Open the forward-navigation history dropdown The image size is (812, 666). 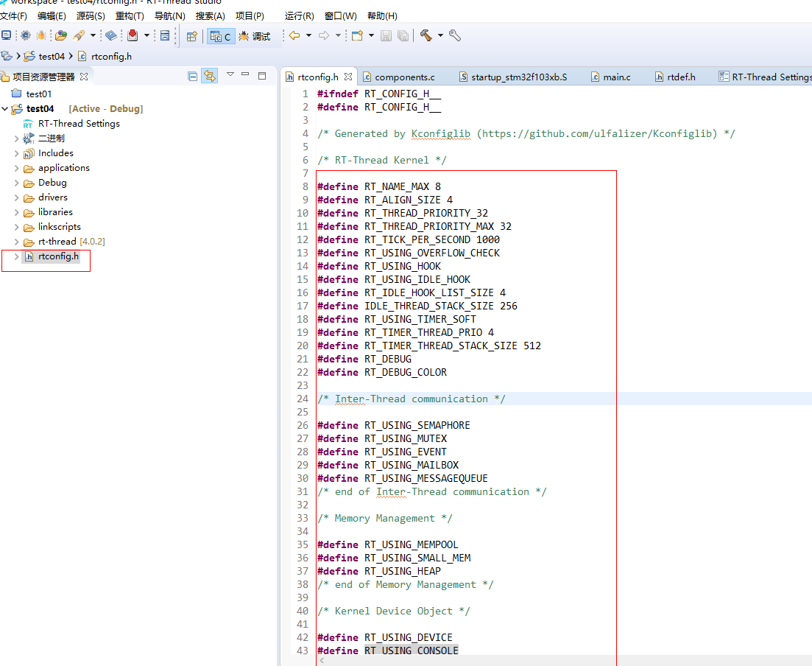point(338,35)
